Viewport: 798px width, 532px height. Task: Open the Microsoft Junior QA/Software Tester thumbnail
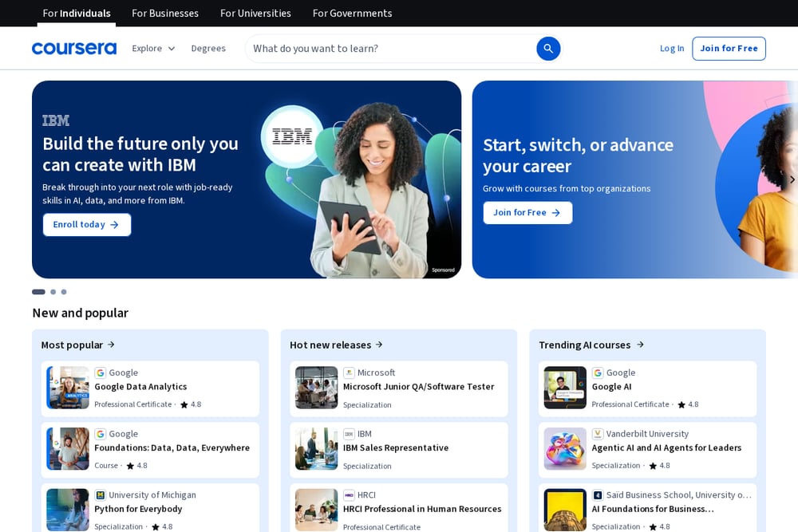pyautogui.click(x=317, y=388)
